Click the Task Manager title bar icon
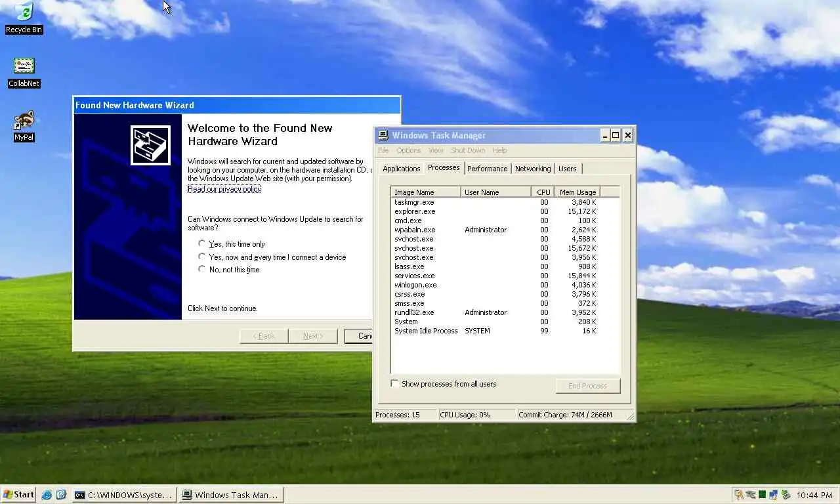840x504 pixels. (383, 135)
